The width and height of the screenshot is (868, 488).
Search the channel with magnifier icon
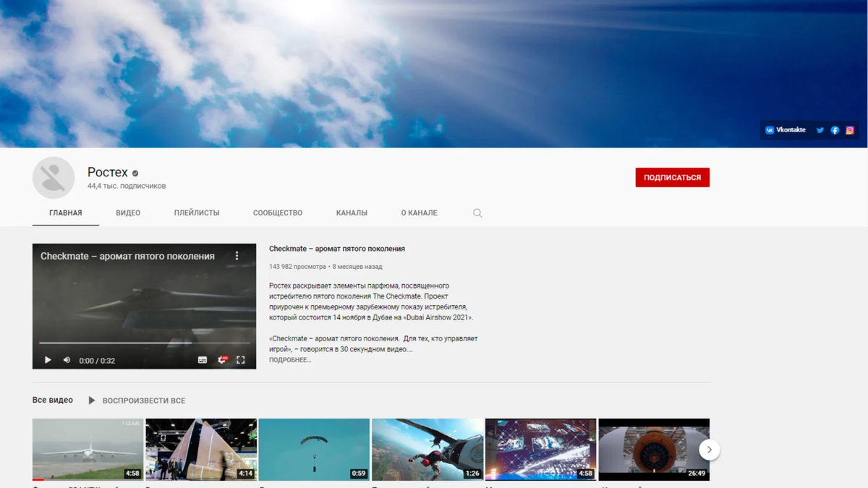coord(477,213)
